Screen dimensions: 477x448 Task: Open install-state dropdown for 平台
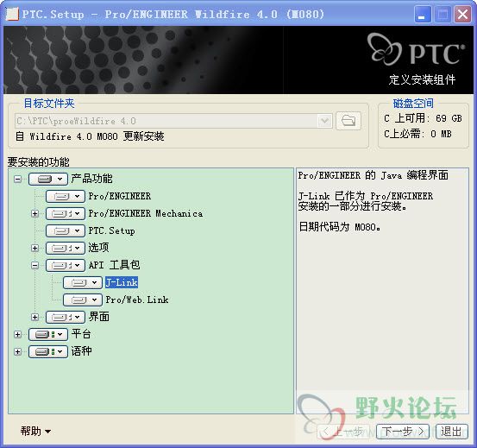[x=48, y=334]
